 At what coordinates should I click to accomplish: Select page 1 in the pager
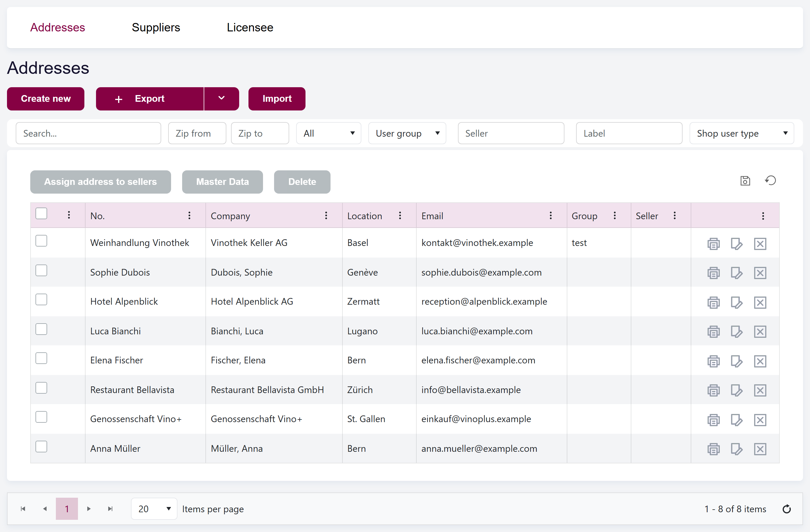67,509
